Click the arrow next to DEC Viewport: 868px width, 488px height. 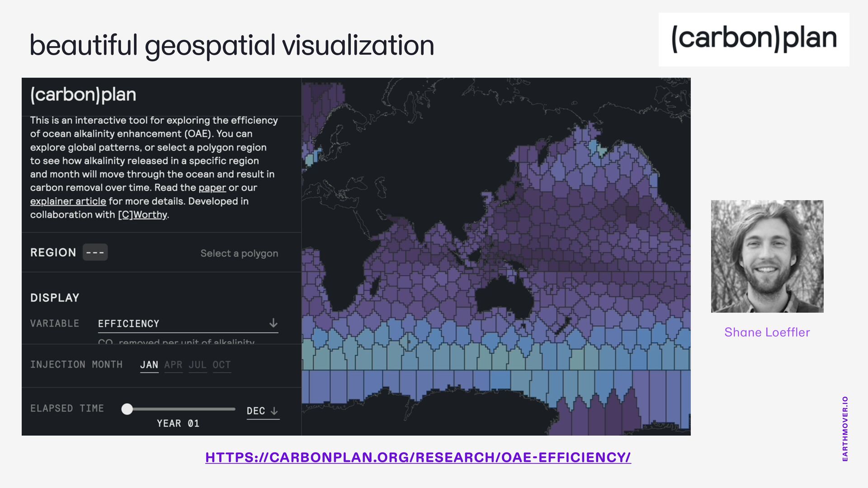(274, 411)
